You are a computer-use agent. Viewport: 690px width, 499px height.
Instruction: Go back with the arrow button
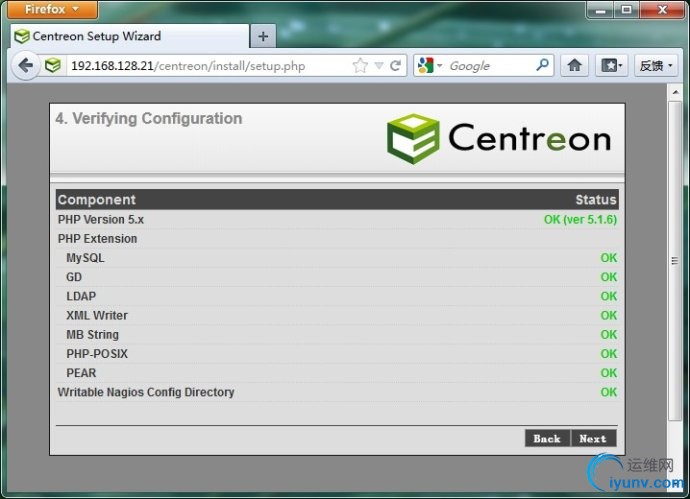(26, 66)
